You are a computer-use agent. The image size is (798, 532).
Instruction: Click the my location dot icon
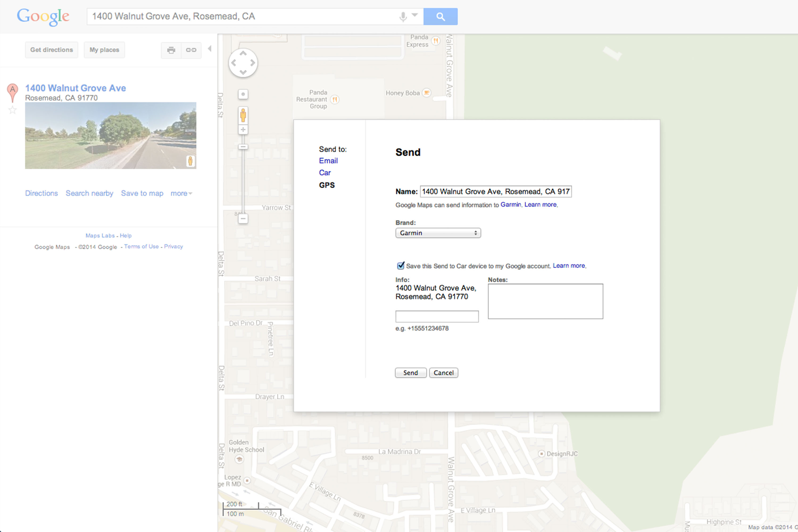point(243,94)
